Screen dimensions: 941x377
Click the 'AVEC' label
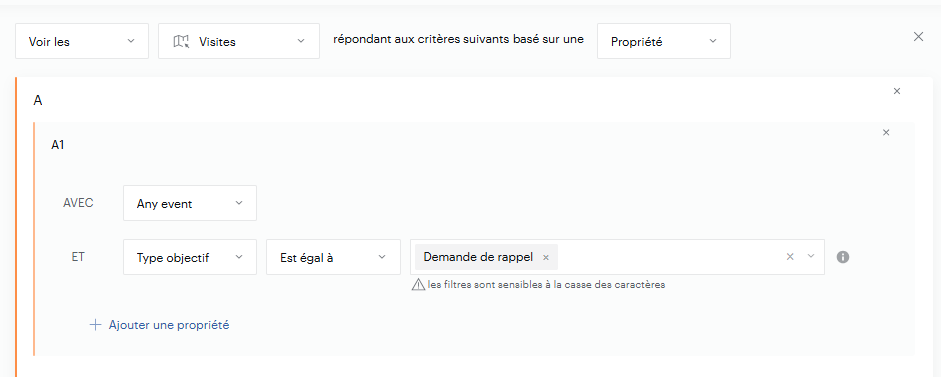tap(78, 203)
